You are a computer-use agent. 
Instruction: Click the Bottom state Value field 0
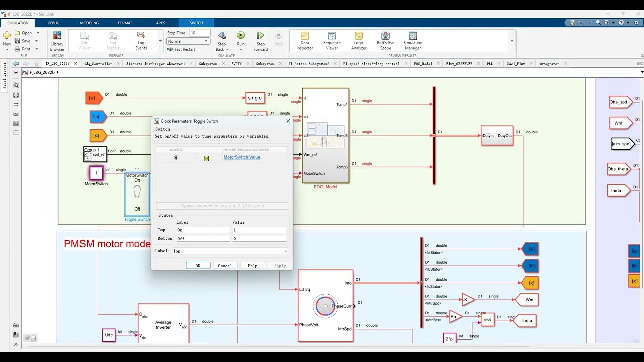coord(259,238)
